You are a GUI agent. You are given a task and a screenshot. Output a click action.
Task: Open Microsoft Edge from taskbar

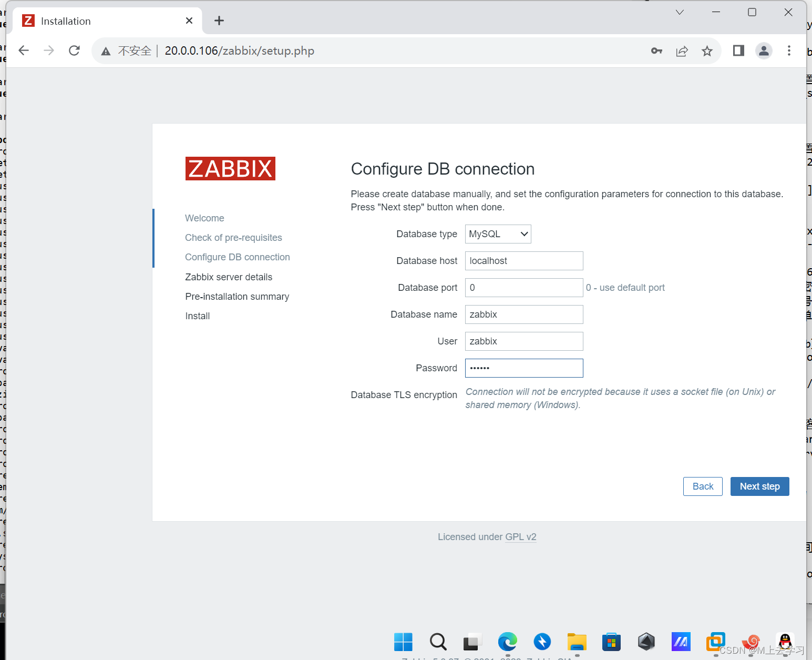pyautogui.click(x=507, y=642)
